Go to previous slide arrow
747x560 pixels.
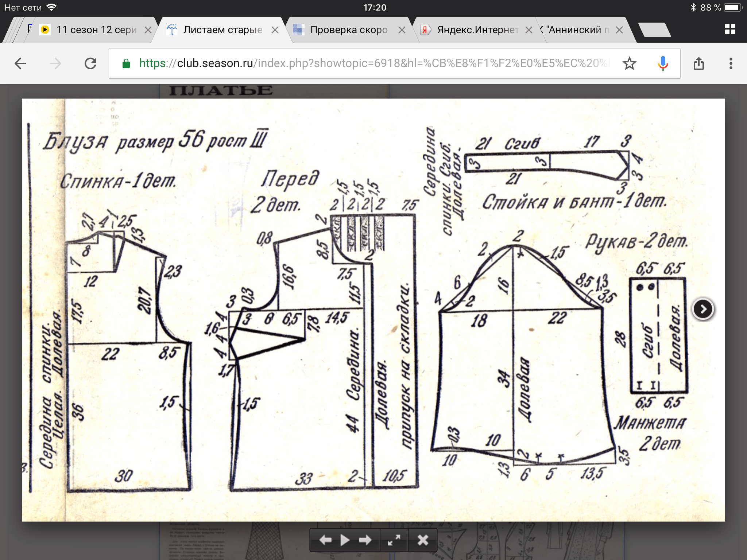coord(325,540)
